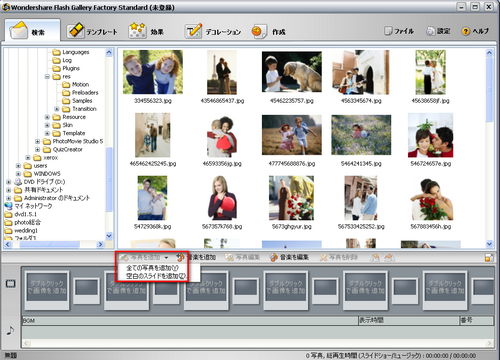Go to the 作成 (create) tab
Image resolution: width=500 pixels, height=360 pixels.
click(269, 32)
